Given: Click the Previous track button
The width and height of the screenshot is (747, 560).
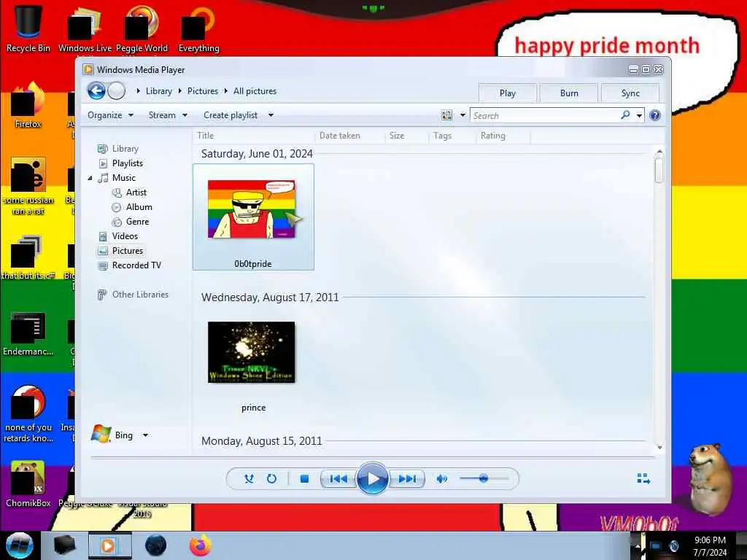Looking at the screenshot, I should point(338,478).
